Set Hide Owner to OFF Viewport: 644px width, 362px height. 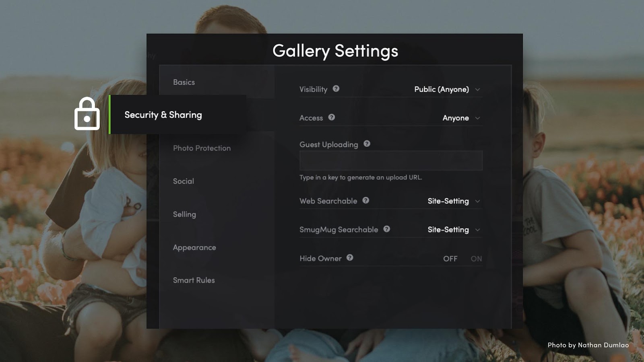(451, 259)
